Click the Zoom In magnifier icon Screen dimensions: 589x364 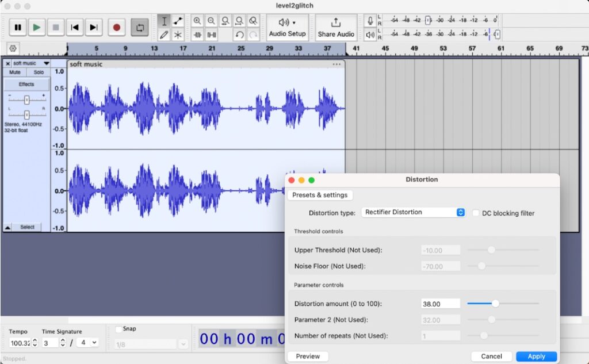(197, 21)
